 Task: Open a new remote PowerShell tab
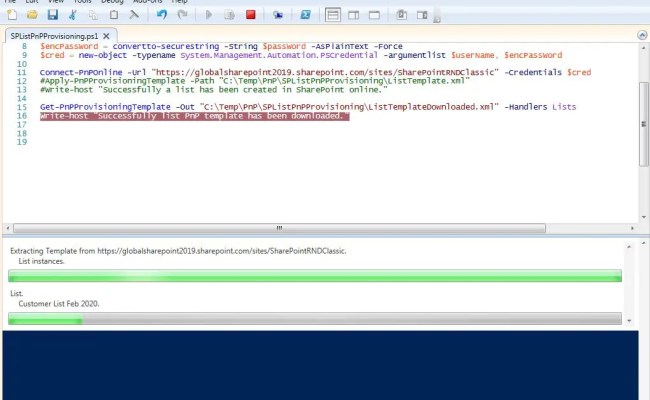[278, 15]
